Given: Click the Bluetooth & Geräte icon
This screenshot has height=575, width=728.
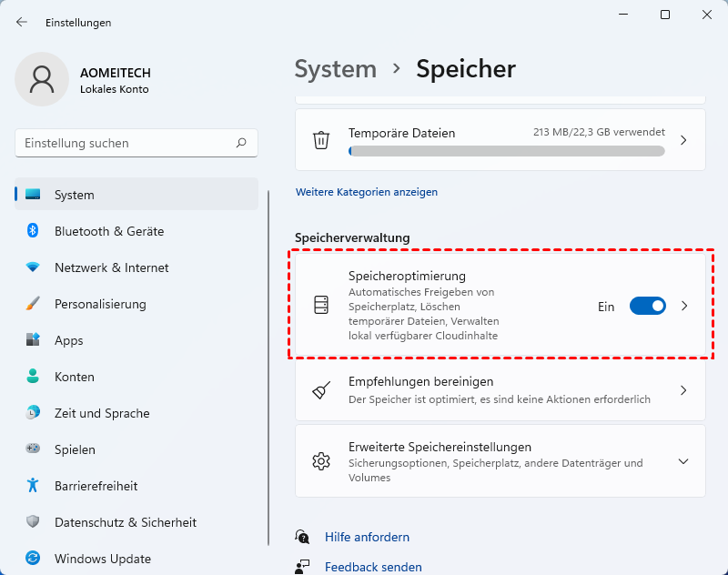Looking at the screenshot, I should [33, 231].
